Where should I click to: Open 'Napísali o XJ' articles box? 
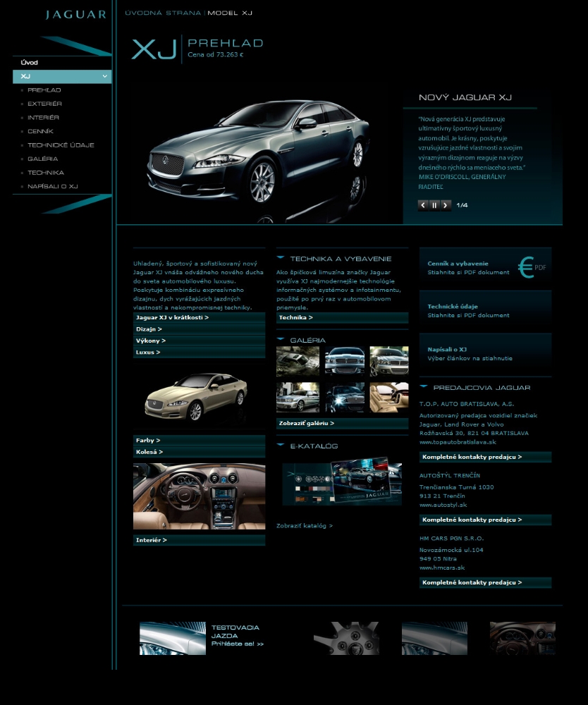pos(485,354)
